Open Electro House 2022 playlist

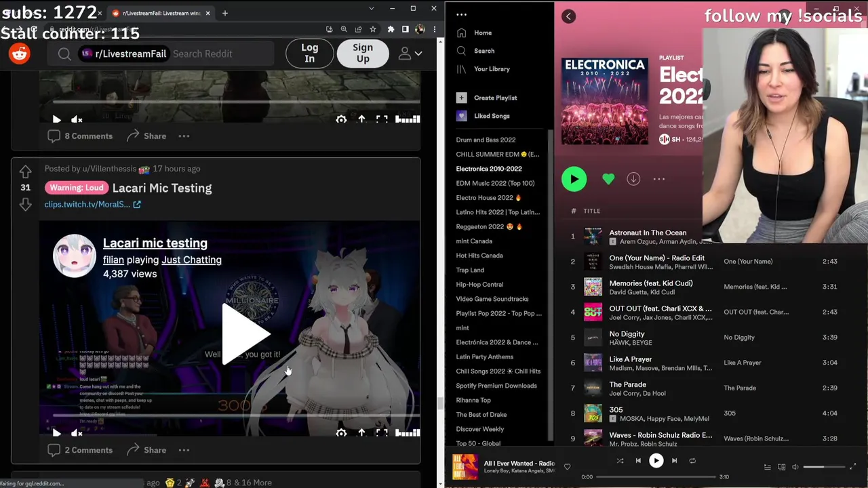pos(488,198)
